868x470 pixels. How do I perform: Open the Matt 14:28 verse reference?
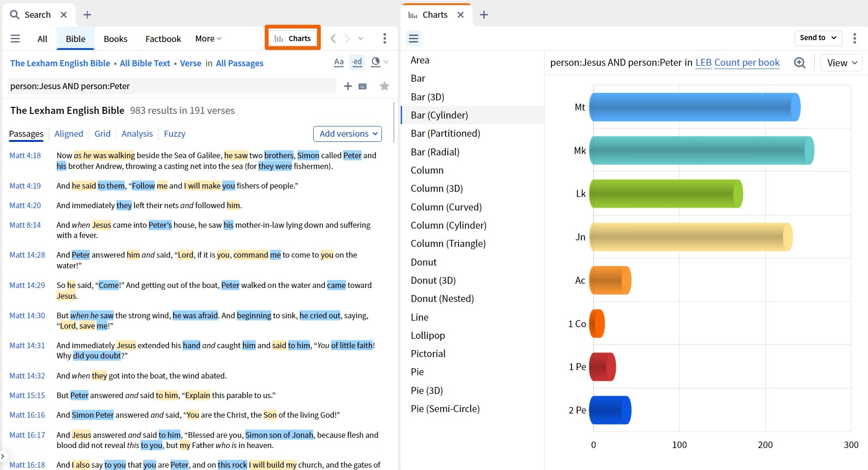click(x=27, y=255)
